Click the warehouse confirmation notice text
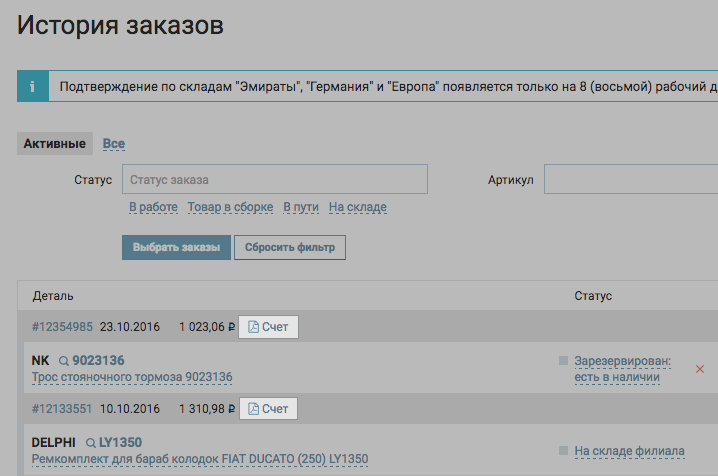 [388, 87]
